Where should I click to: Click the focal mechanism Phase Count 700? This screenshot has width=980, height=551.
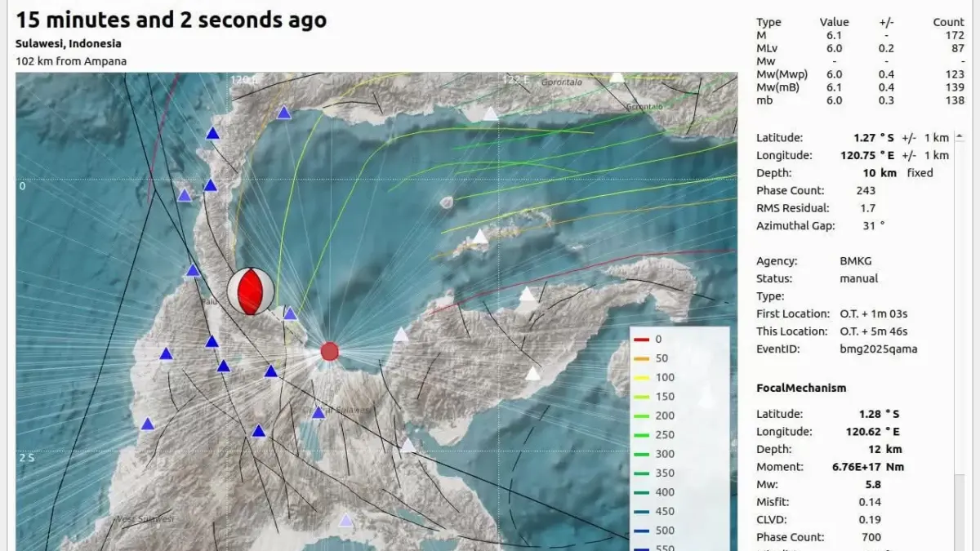[871, 537]
